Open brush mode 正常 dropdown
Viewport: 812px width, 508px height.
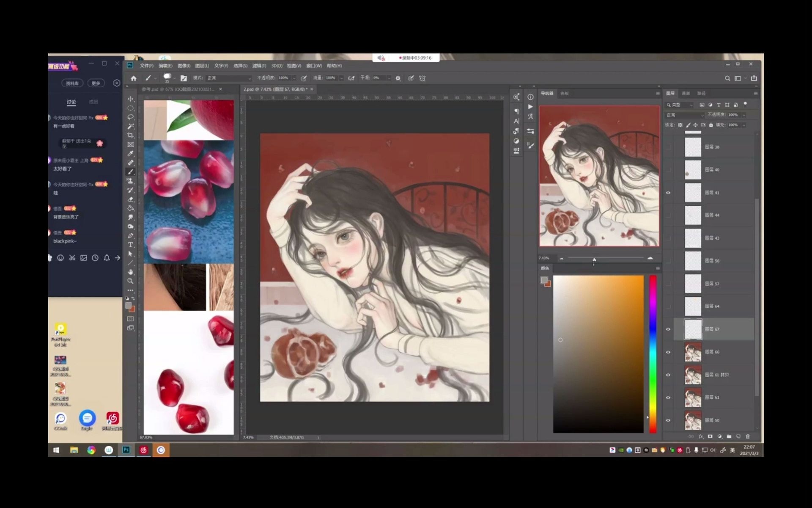229,78
